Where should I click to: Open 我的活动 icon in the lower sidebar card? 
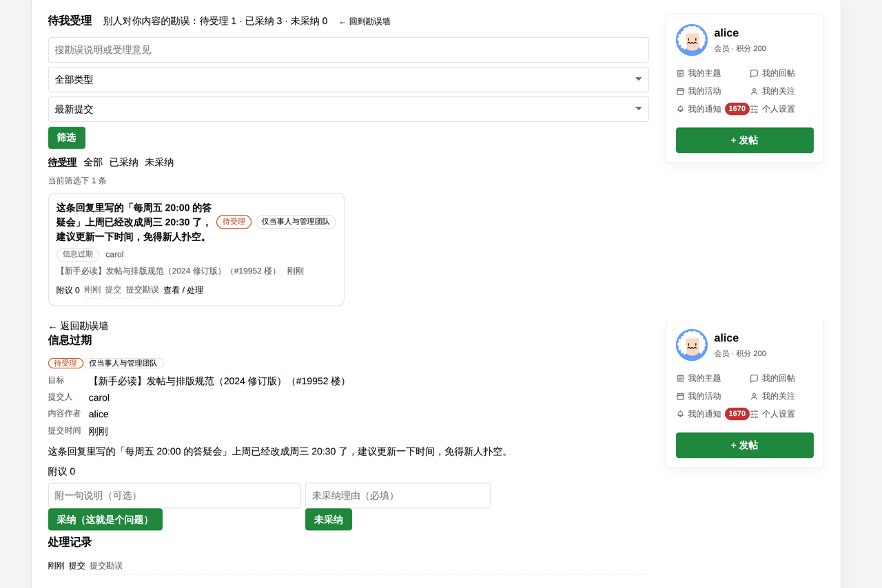(681, 396)
